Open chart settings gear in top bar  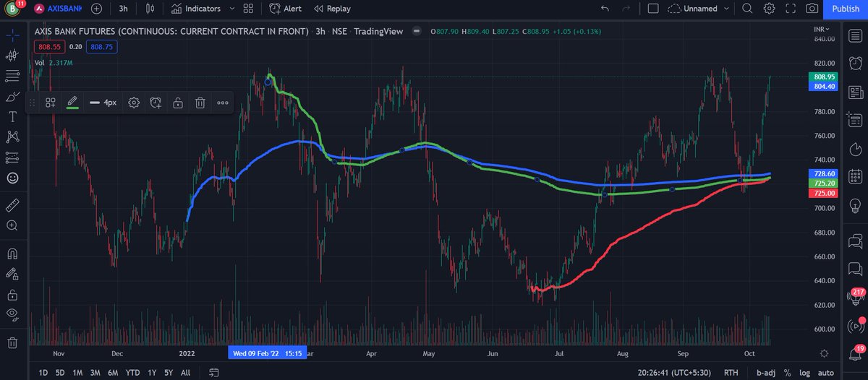(x=770, y=9)
